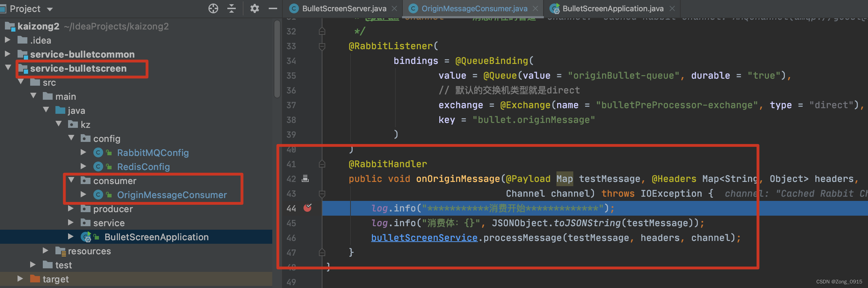This screenshot has height=288, width=868.
Task: Select the service-bulletscreen module
Action: pos(78,68)
